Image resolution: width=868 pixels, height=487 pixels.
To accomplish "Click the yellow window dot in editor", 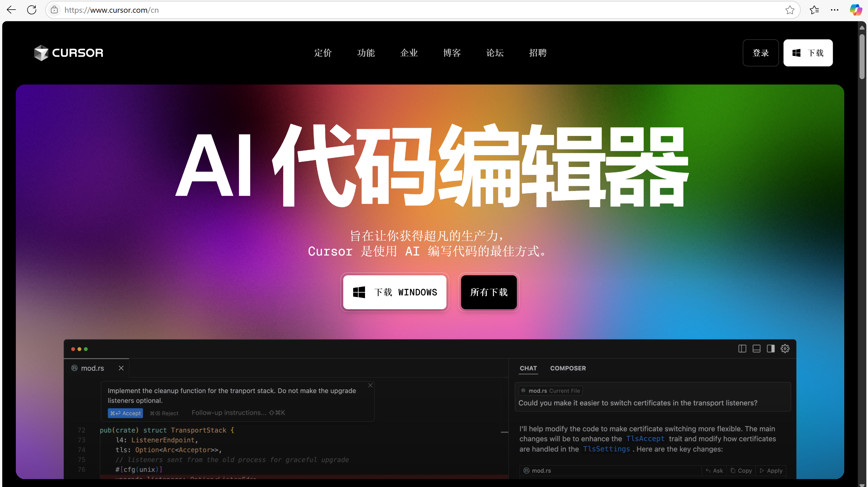I will [x=79, y=349].
